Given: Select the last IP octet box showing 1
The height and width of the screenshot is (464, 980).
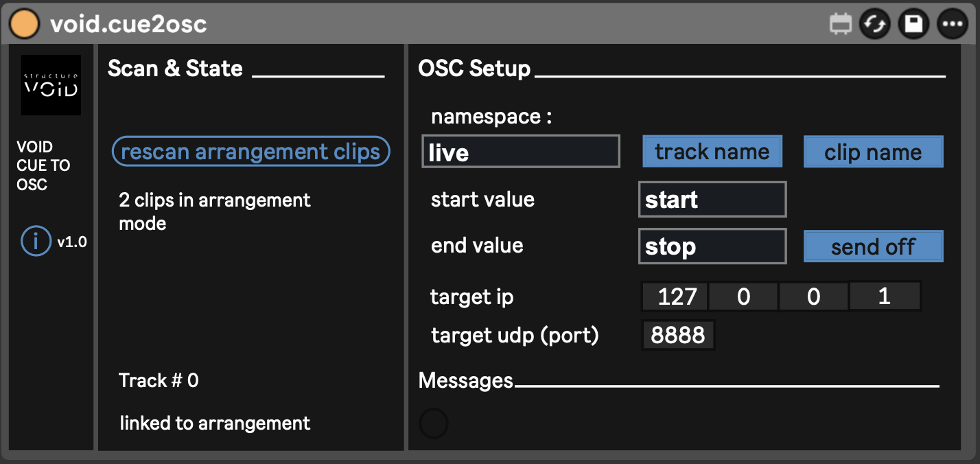Looking at the screenshot, I should (x=885, y=297).
